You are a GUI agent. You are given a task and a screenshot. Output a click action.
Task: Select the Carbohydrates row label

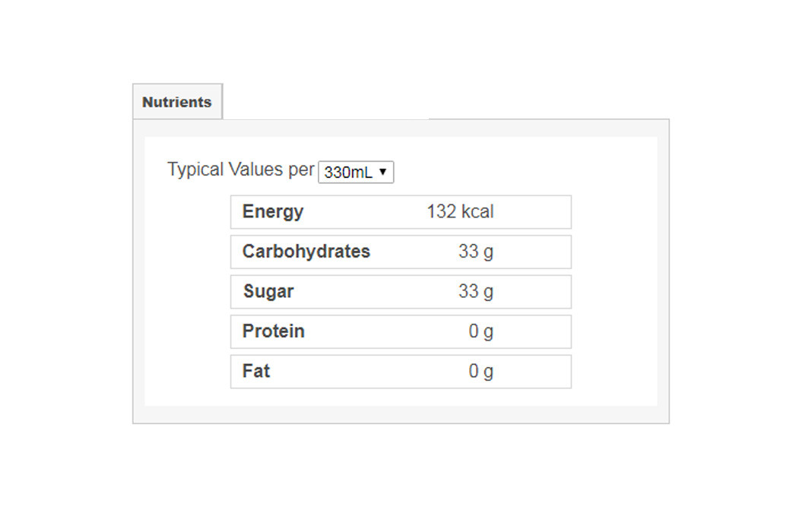(x=306, y=252)
